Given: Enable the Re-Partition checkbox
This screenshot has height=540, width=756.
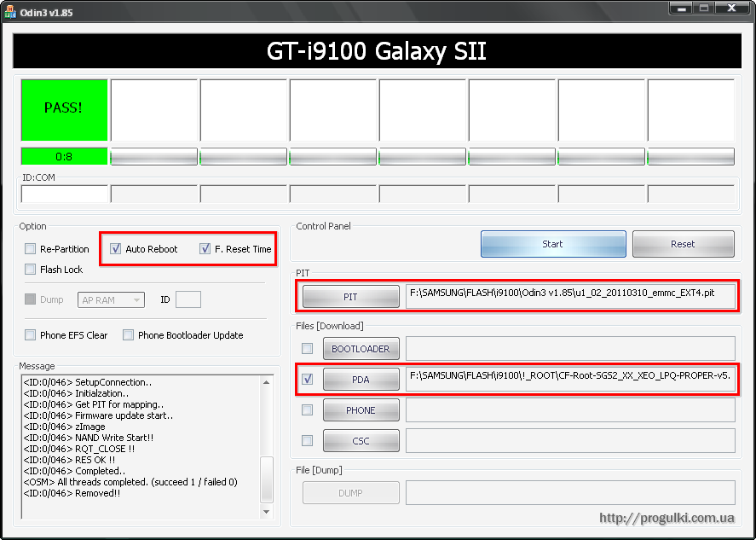Looking at the screenshot, I should coord(31,249).
